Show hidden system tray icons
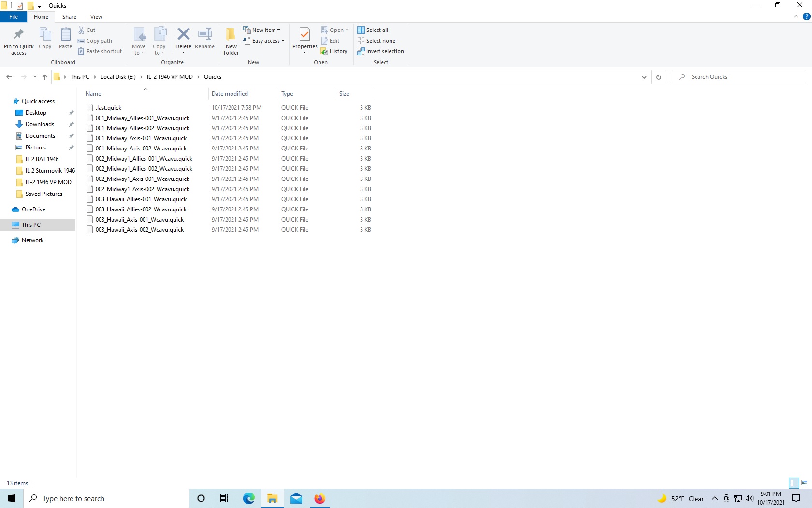The height and width of the screenshot is (508, 812). [715, 498]
